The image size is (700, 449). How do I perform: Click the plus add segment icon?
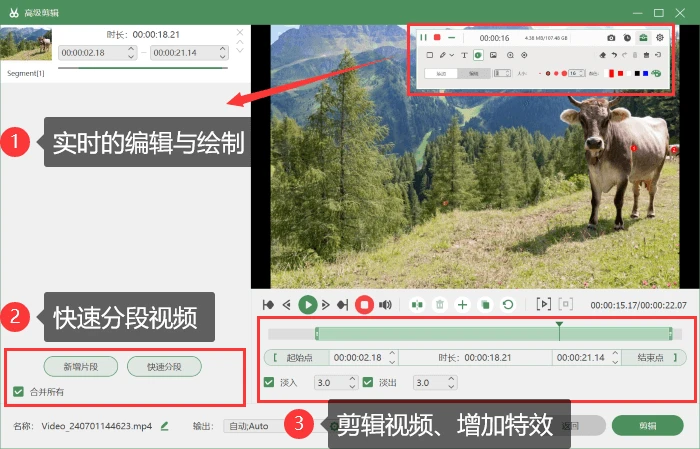(x=462, y=305)
